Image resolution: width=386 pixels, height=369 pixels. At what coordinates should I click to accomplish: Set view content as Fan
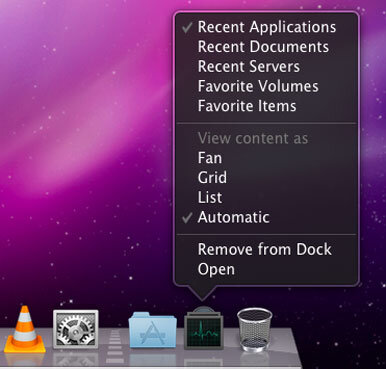click(267, 158)
